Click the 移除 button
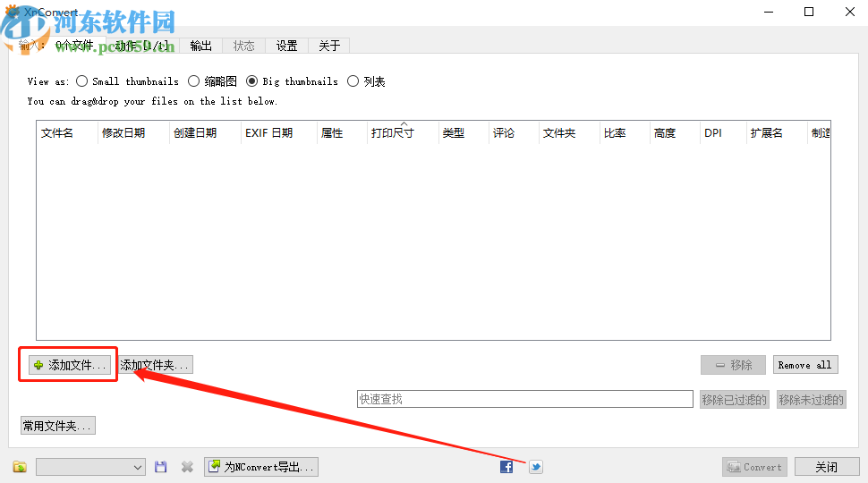The height and width of the screenshot is (483, 868). pyautogui.click(x=734, y=365)
